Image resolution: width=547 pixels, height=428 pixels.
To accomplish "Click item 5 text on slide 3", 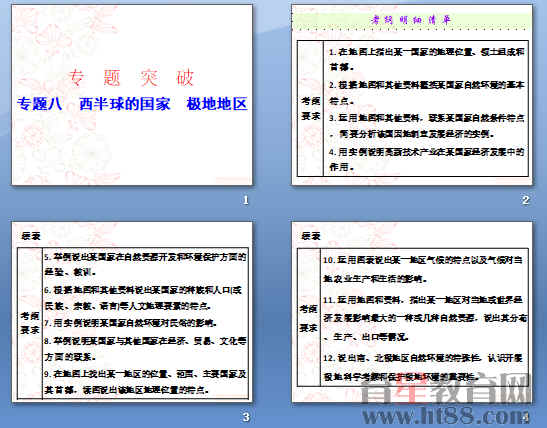I will pos(145,264).
